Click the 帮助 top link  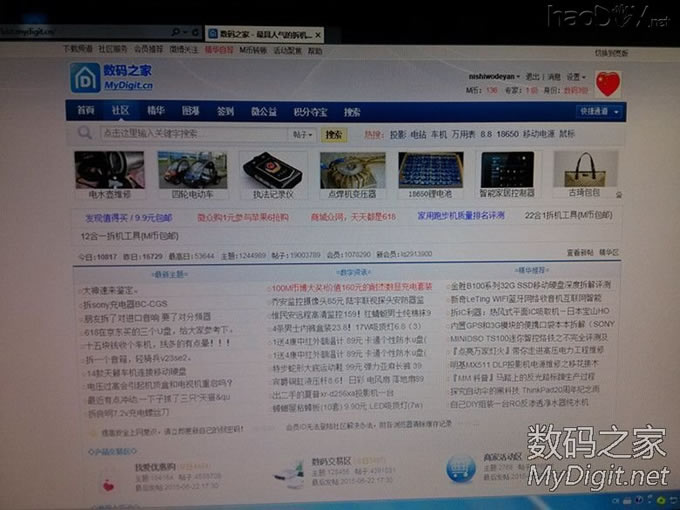coord(315,51)
